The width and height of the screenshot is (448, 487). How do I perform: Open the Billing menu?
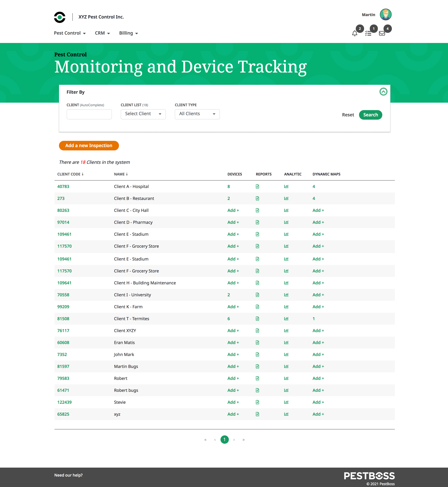tap(129, 33)
